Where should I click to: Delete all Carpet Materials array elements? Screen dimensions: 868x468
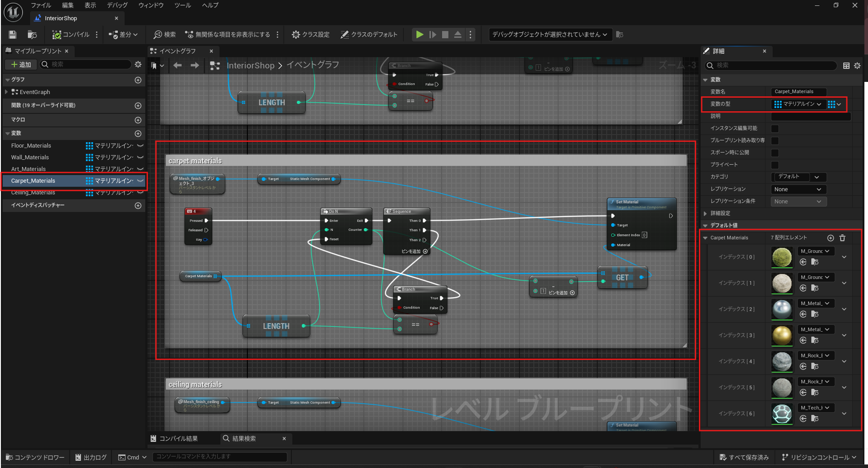(842, 238)
